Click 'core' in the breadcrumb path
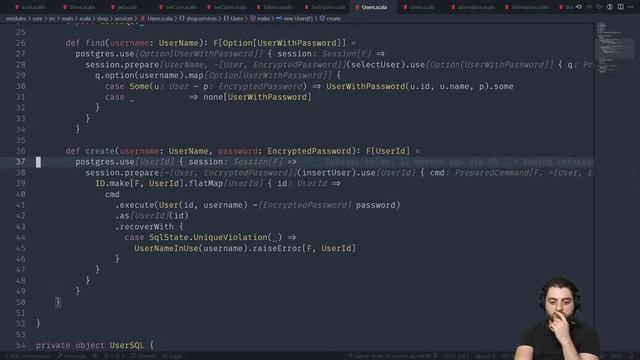This screenshot has height=360, width=640. pos(37,19)
